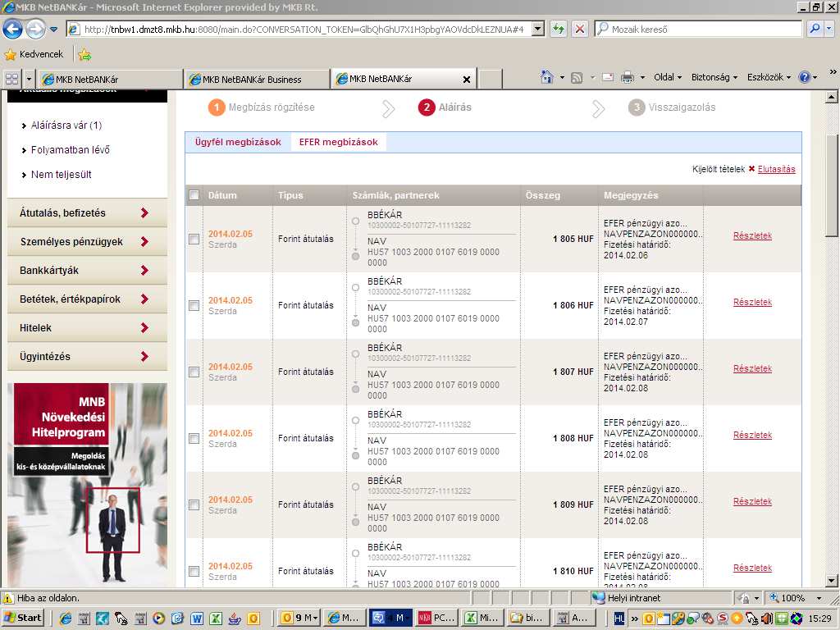Tick the checkbox for the 1 806 HUF row
The height and width of the screenshot is (630, 840).
click(x=194, y=305)
